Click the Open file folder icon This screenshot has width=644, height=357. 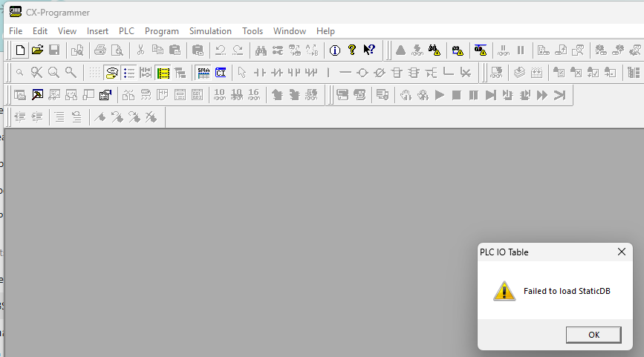pyautogui.click(x=37, y=50)
